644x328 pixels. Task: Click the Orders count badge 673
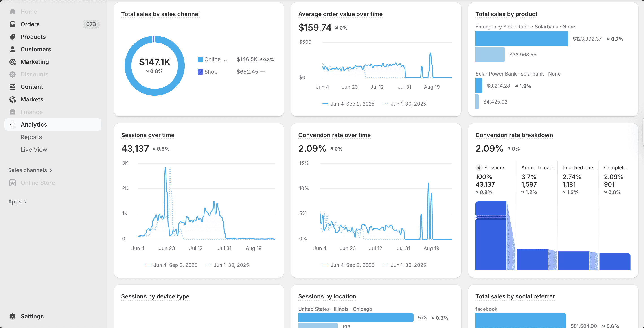[x=91, y=24]
